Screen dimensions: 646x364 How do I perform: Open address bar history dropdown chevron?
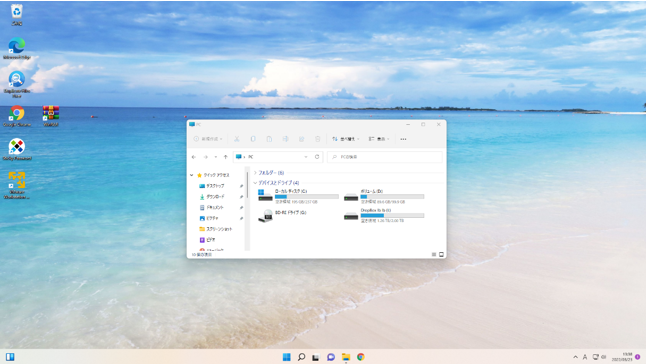click(x=306, y=157)
